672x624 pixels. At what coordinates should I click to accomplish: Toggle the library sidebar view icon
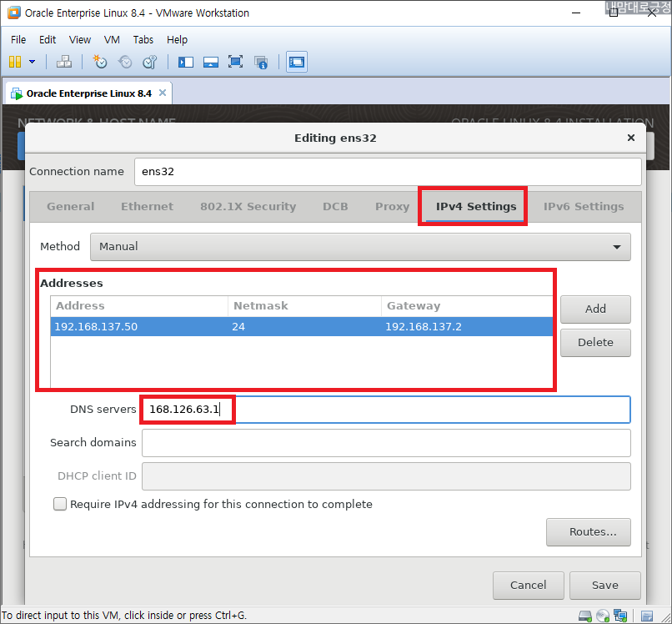click(186, 63)
